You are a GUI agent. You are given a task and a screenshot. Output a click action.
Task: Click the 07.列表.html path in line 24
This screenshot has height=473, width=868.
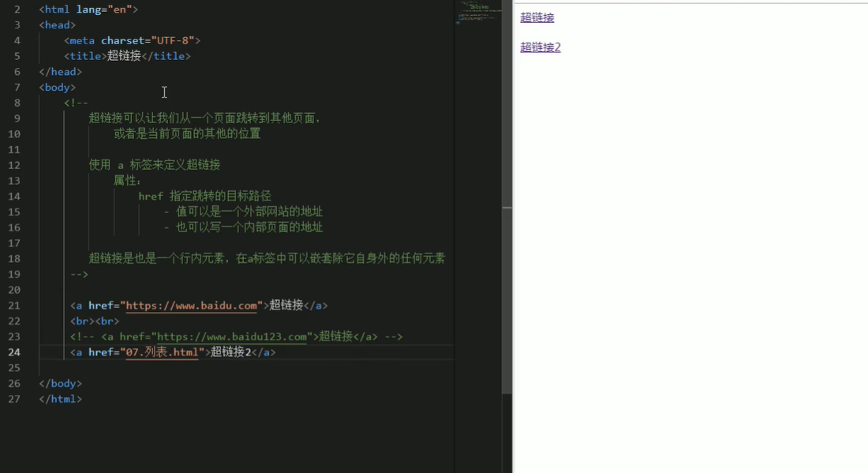click(163, 352)
